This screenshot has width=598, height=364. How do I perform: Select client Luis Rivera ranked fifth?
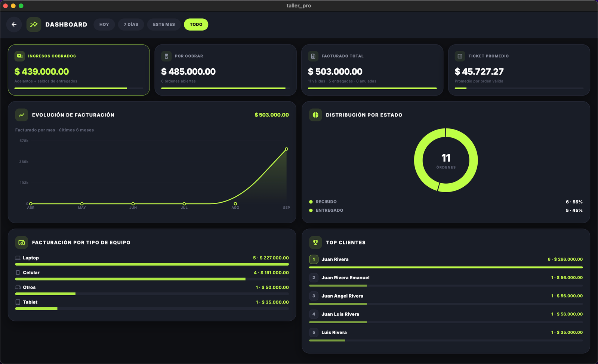[x=446, y=335]
